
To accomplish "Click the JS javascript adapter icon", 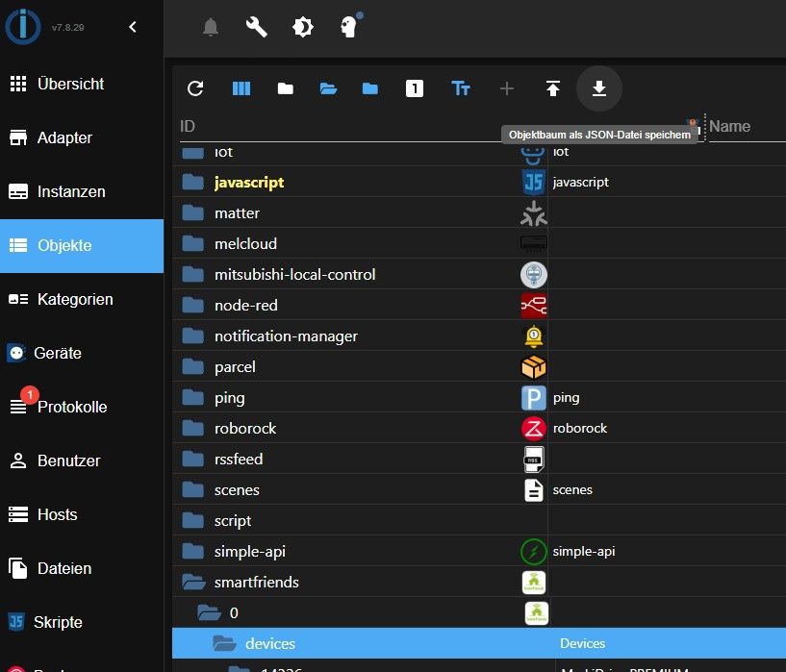I will pos(533,183).
